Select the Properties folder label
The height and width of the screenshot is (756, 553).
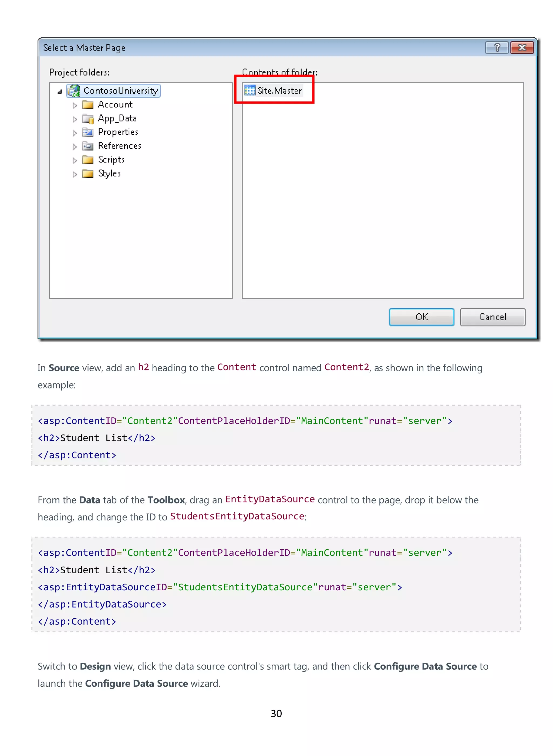point(118,132)
